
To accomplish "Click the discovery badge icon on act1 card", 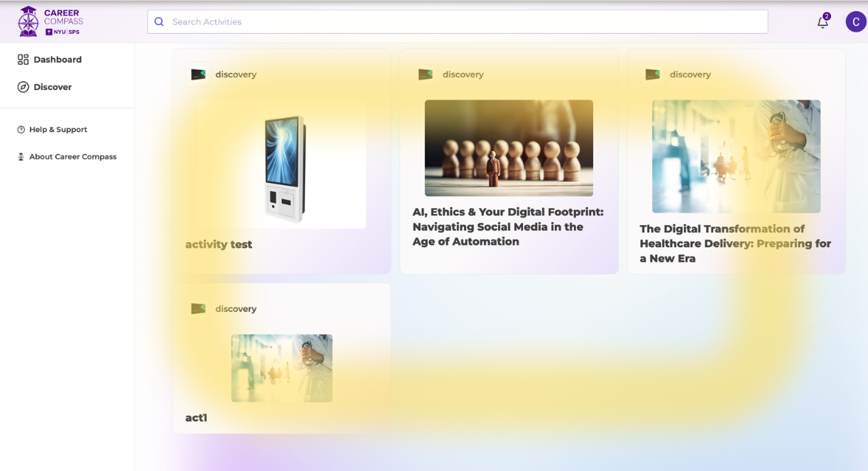I will point(198,308).
